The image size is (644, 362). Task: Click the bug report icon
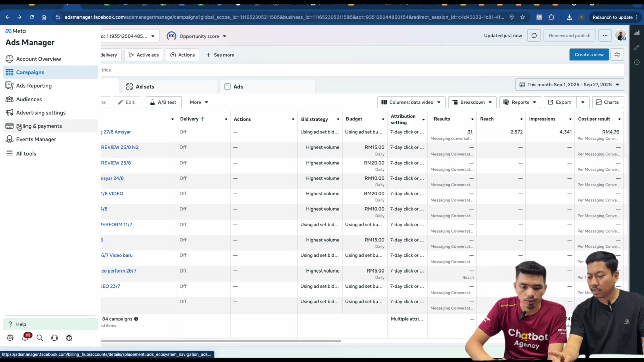click(x=69, y=338)
